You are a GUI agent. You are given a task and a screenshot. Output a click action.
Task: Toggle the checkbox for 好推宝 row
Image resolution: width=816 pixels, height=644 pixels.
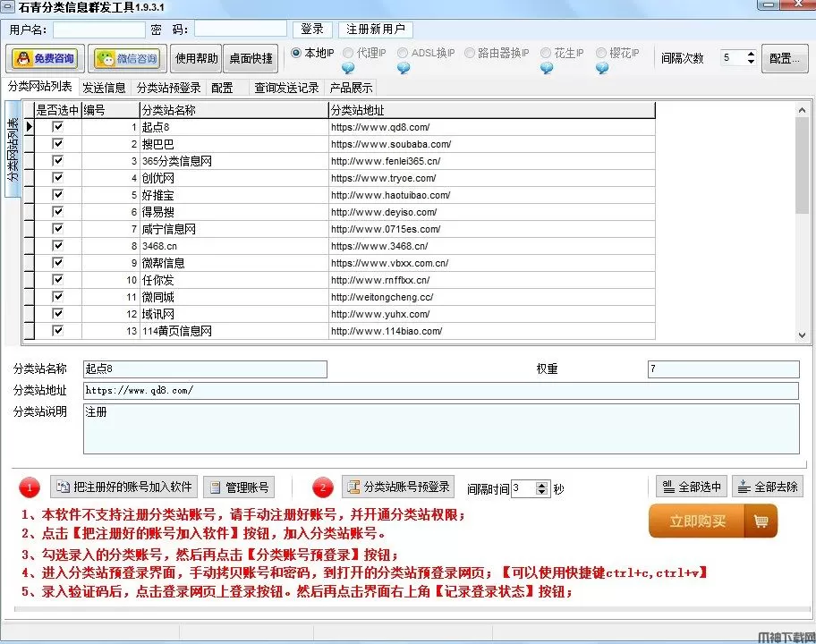pos(58,195)
